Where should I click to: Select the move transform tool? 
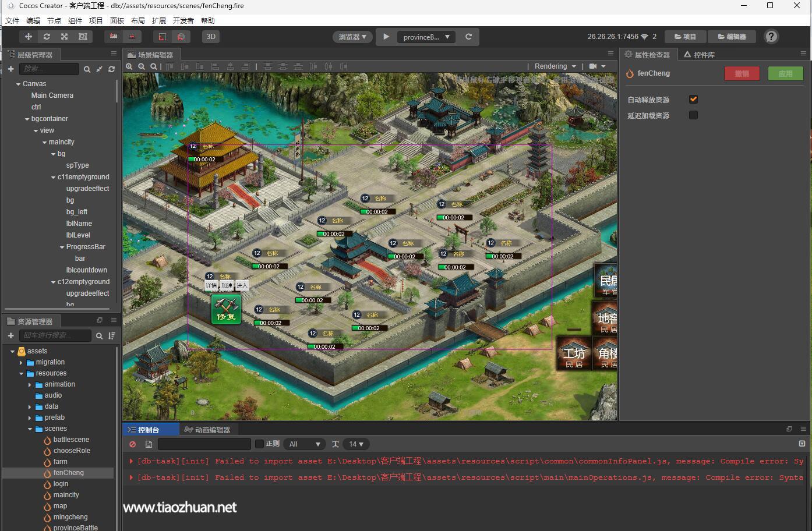(x=28, y=37)
